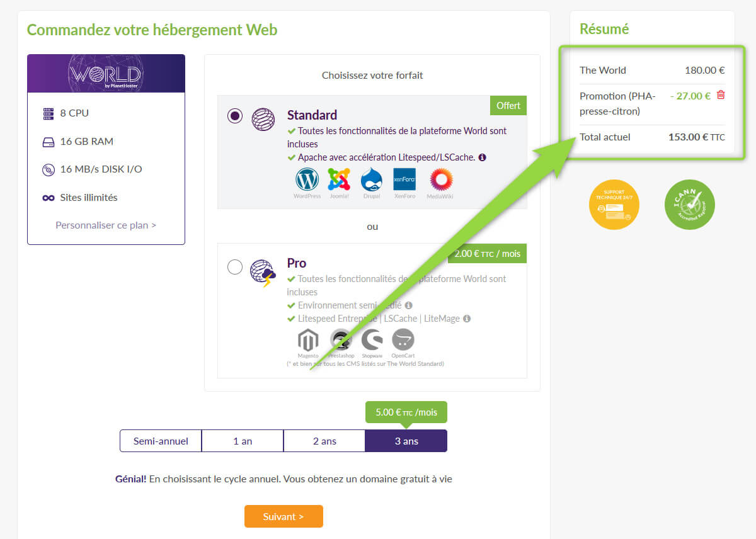Click the Résumé heading
Screen dimensions: 756x539
coord(604,29)
